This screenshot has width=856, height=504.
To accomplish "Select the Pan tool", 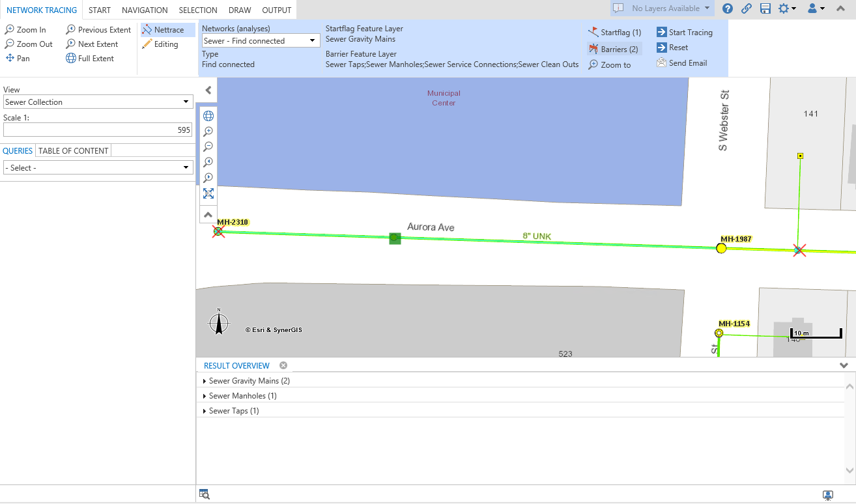I will 18,59.
